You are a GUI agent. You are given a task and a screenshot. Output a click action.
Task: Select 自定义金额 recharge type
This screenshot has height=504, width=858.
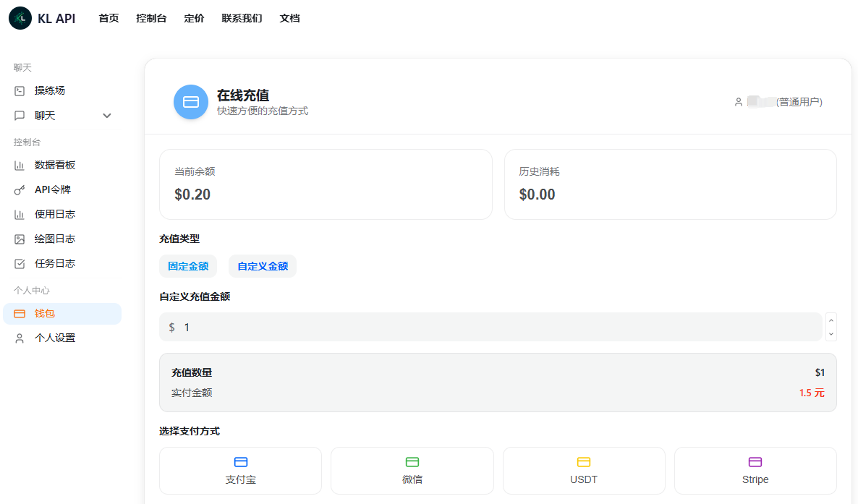tap(262, 266)
